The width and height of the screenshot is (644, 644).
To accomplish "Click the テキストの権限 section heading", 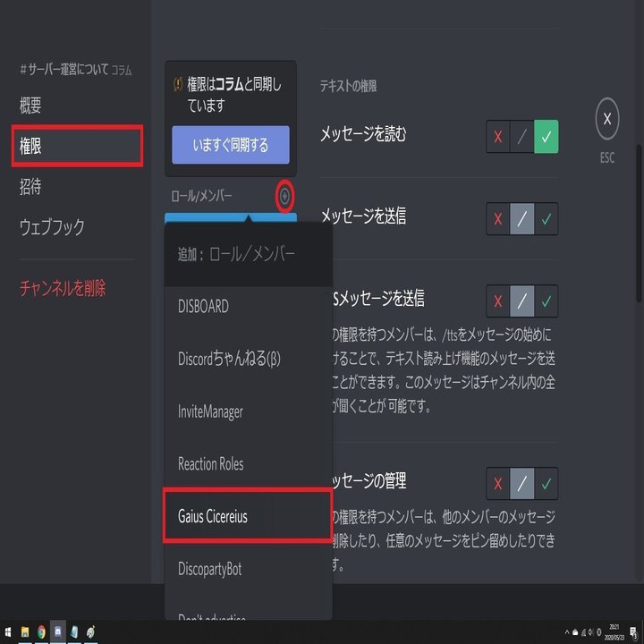I will click(348, 86).
